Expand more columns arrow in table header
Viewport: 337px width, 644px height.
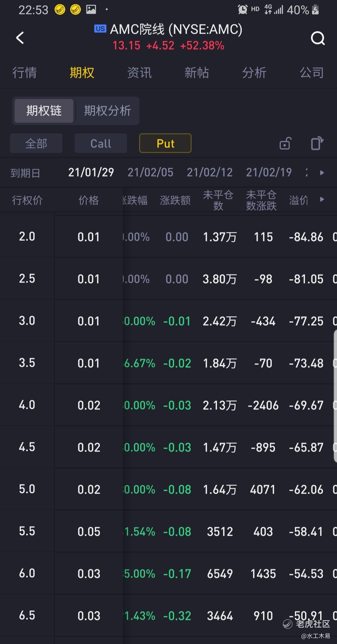click(322, 199)
